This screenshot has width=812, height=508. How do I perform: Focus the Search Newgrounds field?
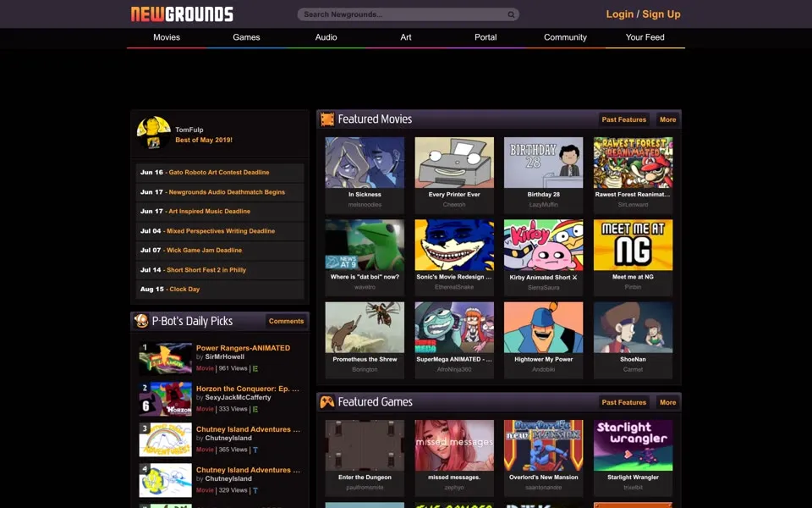click(408, 14)
